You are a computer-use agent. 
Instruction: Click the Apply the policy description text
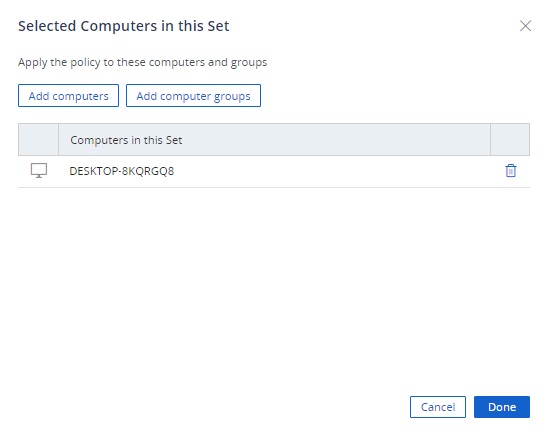[x=143, y=63]
